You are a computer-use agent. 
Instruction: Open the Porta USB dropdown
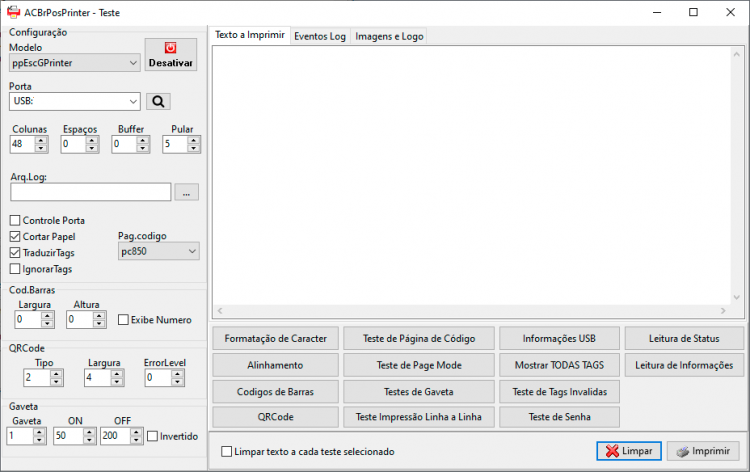point(133,101)
